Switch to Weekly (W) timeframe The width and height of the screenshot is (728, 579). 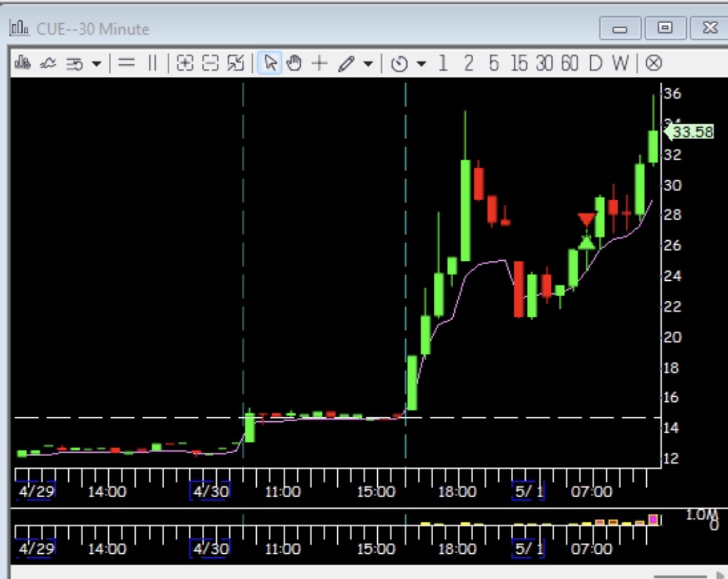(x=621, y=62)
